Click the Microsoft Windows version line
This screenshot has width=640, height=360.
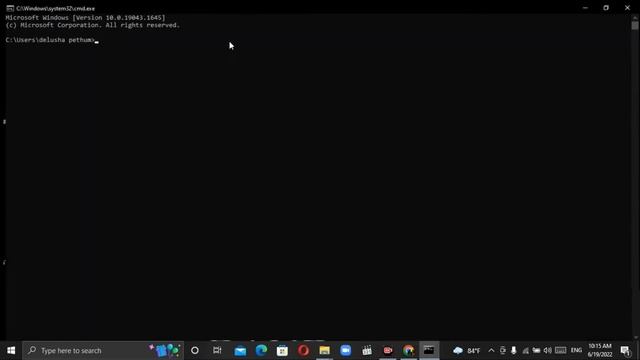tap(86, 18)
